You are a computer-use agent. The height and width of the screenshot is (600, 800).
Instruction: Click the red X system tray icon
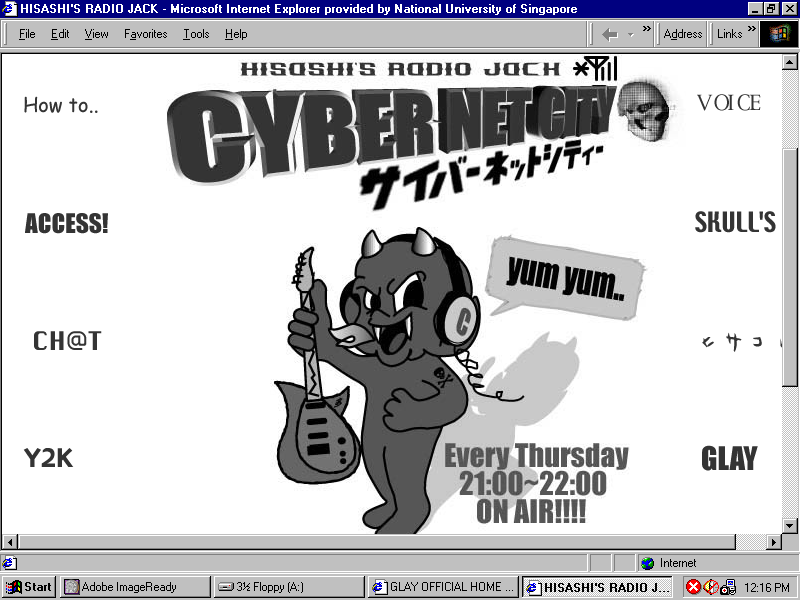pyautogui.click(x=693, y=587)
